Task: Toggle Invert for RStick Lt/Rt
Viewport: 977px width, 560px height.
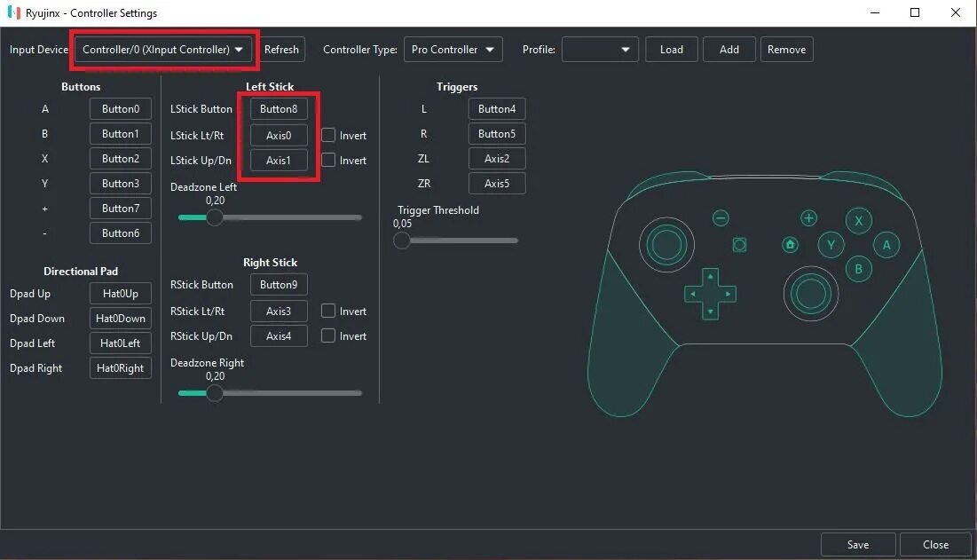Action: point(328,311)
